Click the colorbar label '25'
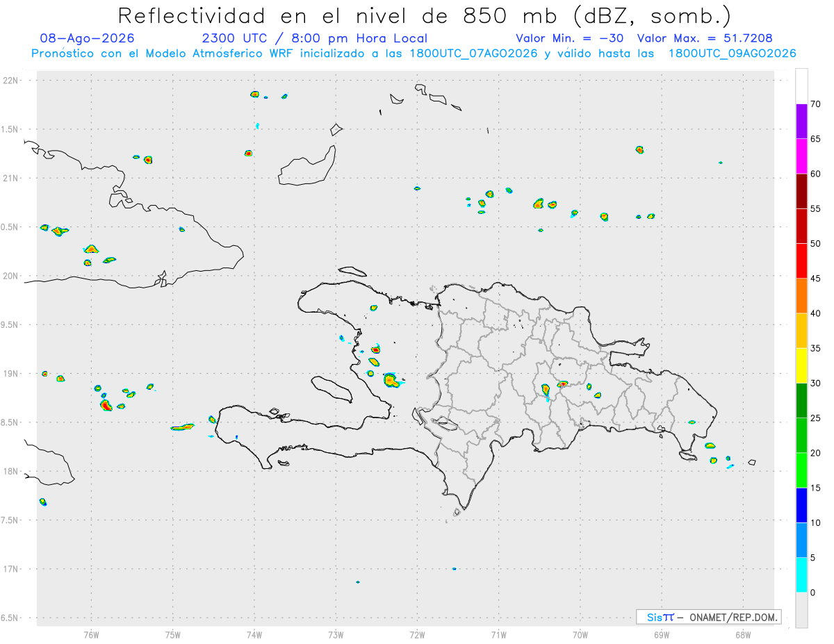Image resolution: width=834 pixels, height=644 pixels. [x=815, y=418]
